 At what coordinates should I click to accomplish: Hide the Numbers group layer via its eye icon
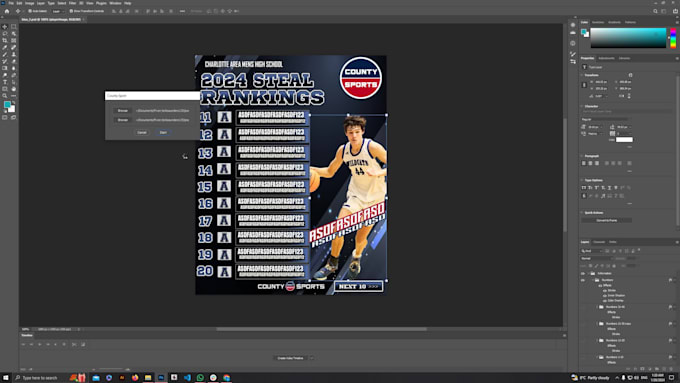coord(583,280)
